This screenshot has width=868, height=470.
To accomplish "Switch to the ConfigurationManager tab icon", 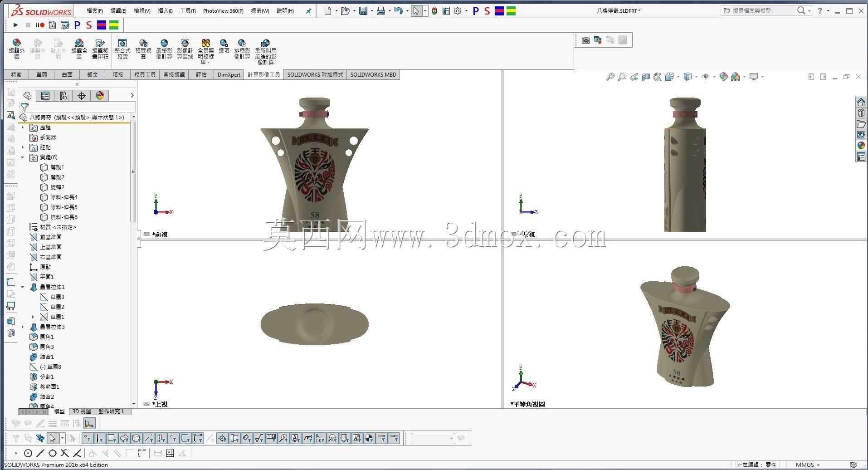I will click(63, 96).
